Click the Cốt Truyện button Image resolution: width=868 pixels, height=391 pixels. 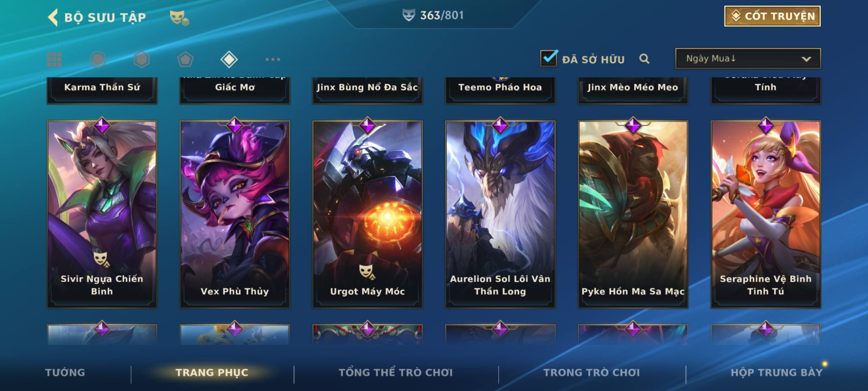tap(772, 16)
